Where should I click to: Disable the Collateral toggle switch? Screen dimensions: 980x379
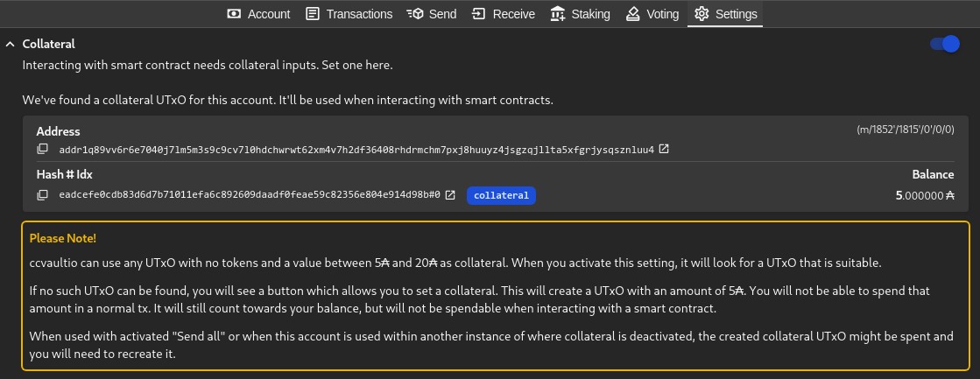pyautogui.click(x=944, y=44)
